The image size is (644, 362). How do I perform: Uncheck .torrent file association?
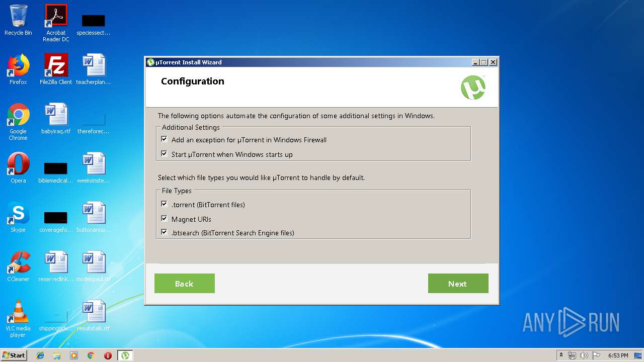[x=164, y=204]
